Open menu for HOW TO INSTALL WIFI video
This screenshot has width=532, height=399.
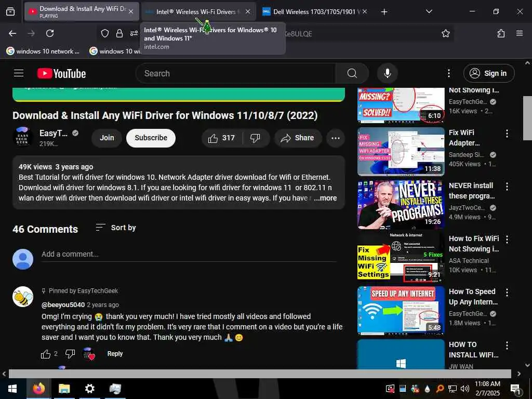pyautogui.click(x=507, y=345)
